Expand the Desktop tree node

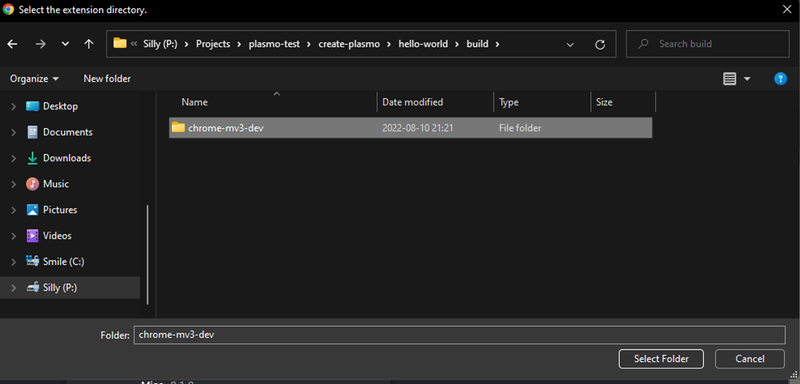click(14, 107)
